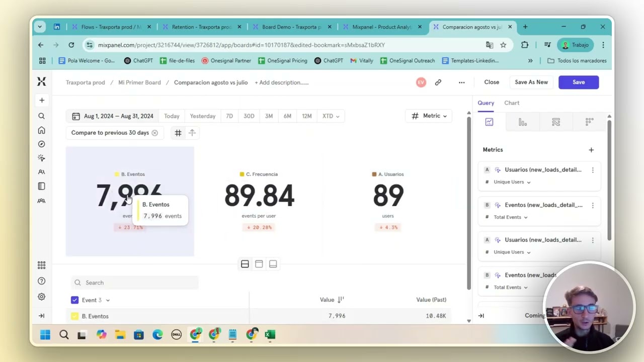Open search from the left sidebar magnifier

(42, 116)
